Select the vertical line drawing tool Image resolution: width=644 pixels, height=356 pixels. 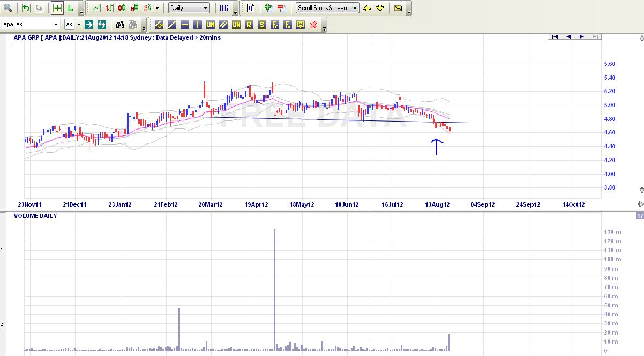[x=198, y=25]
